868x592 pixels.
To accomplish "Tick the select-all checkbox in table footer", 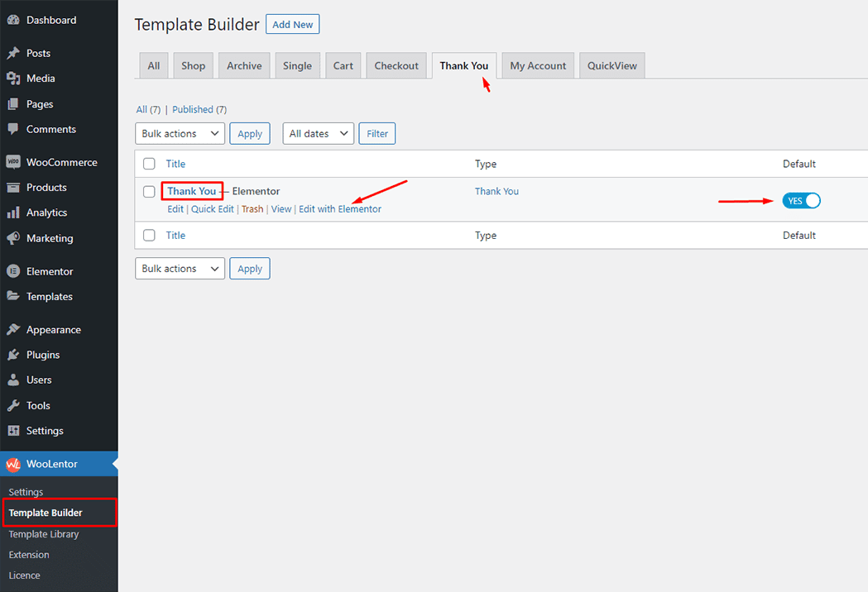I will [149, 235].
